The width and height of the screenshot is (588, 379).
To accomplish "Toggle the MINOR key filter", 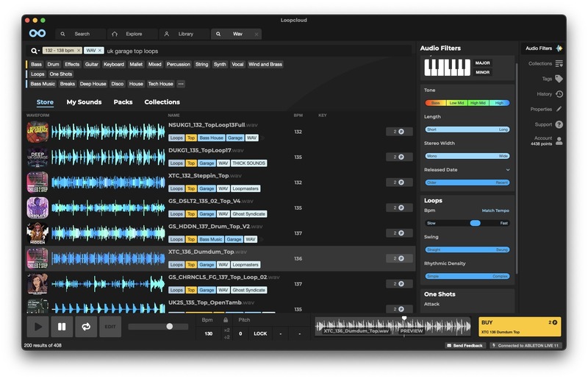I will [483, 73].
